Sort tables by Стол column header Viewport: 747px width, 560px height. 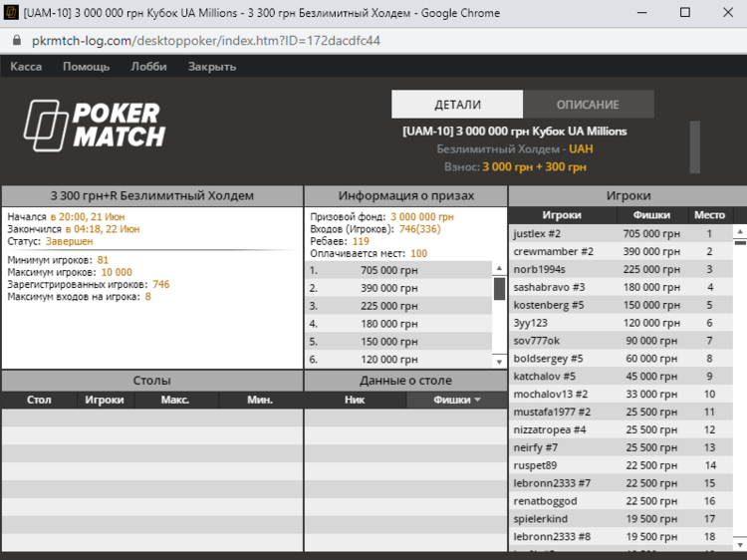click(x=39, y=400)
